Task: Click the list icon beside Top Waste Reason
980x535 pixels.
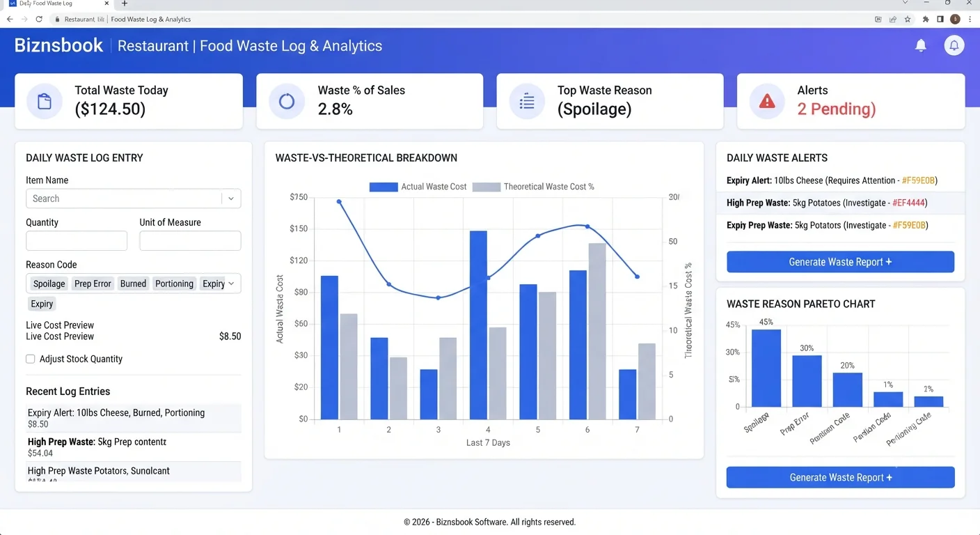Action: click(527, 102)
